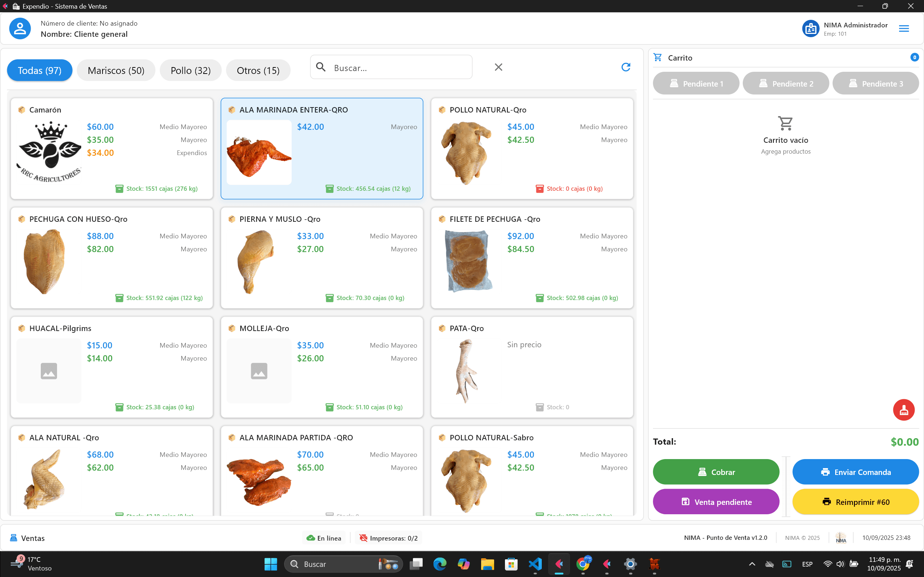924x577 pixels.
Task: Filter products by Otros (15)
Action: [258, 70]
